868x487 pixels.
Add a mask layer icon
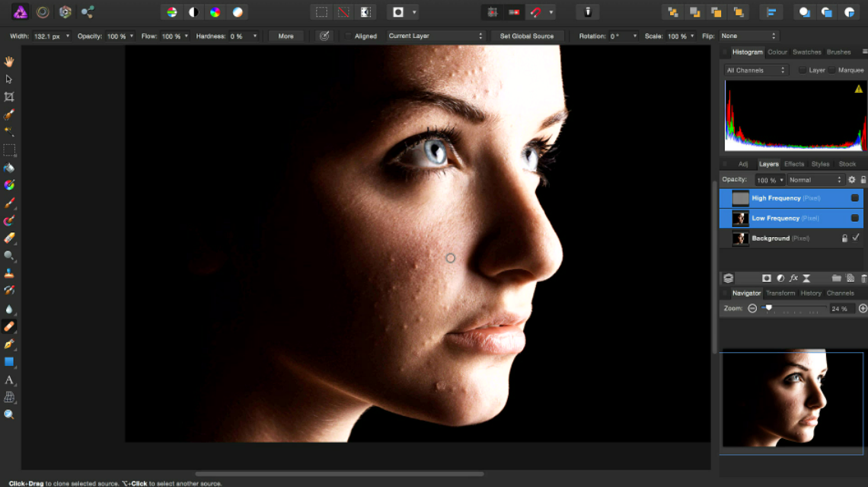coord(766,278)
